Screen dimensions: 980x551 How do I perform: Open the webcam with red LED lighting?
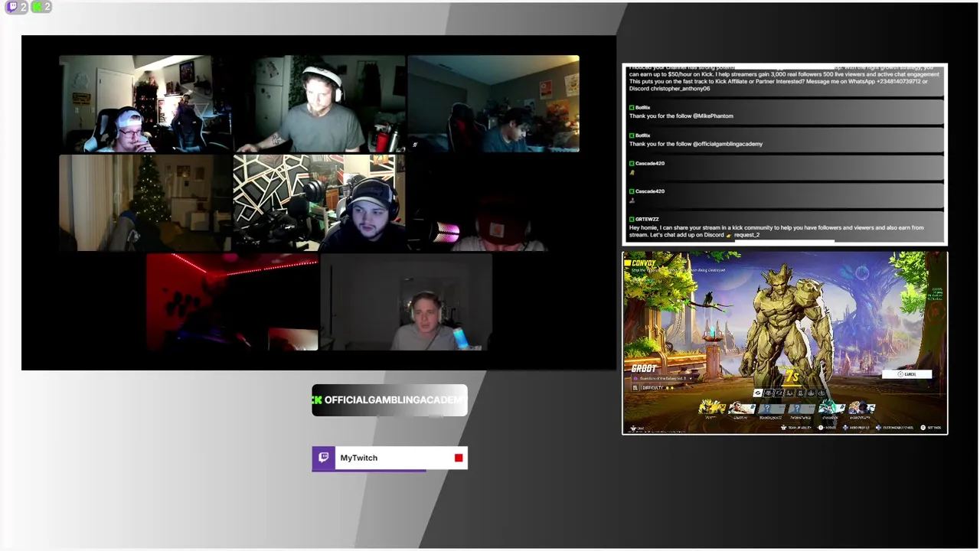tap(232, 302)
